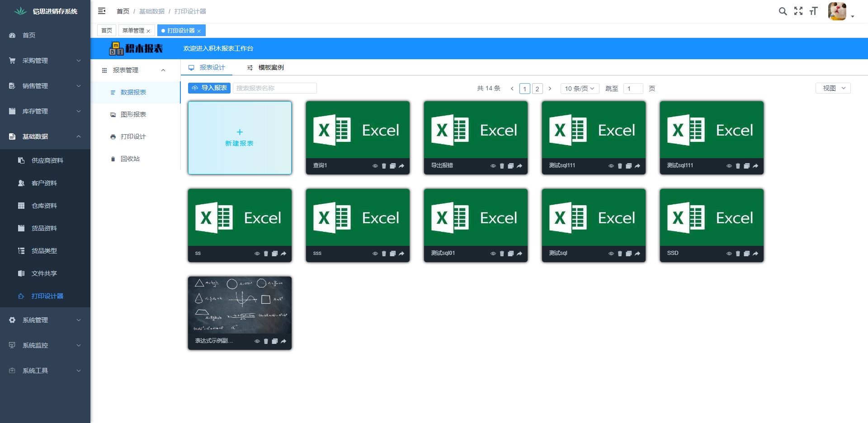This screenshot has width=868, height=423.
Task: Copy the 导出报错 report with duplicate icon
Action: click(510, 166)
